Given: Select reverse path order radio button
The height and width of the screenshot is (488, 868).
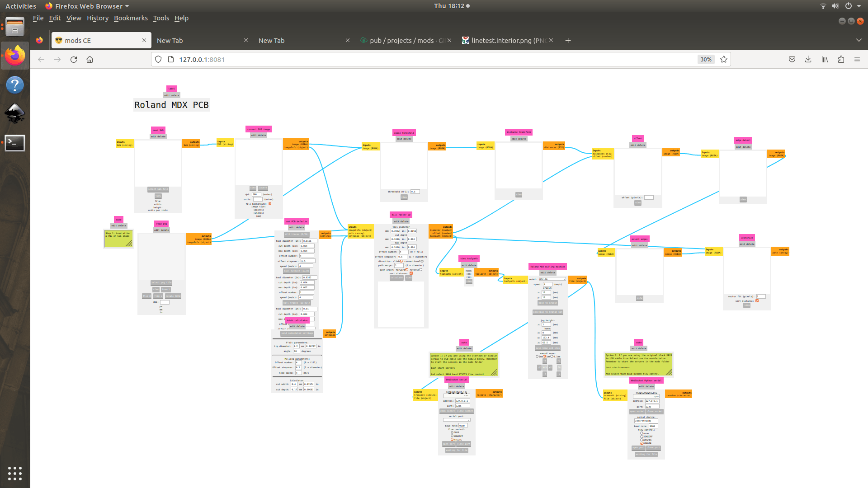Looking at the screenshot, I should tap(420, 270).
